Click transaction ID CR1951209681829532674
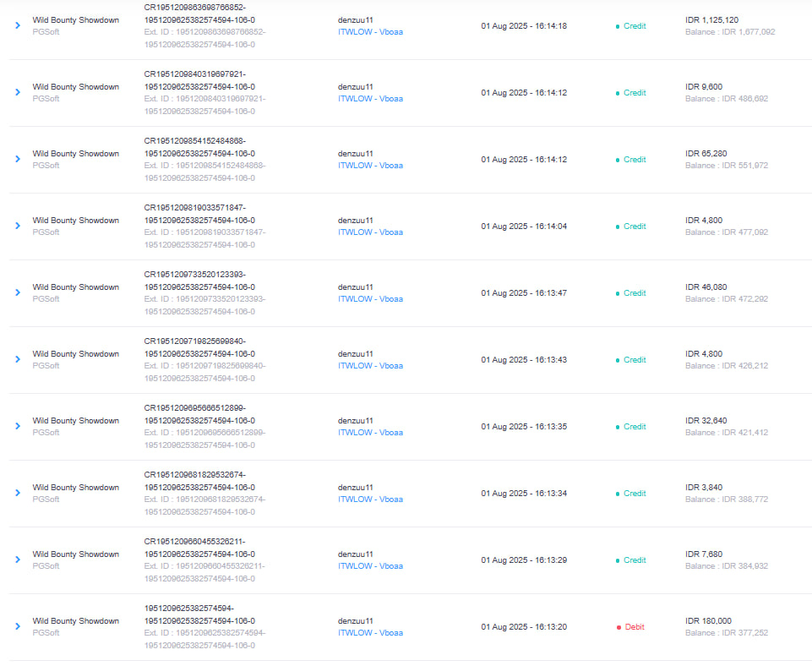 pos(194,475)
